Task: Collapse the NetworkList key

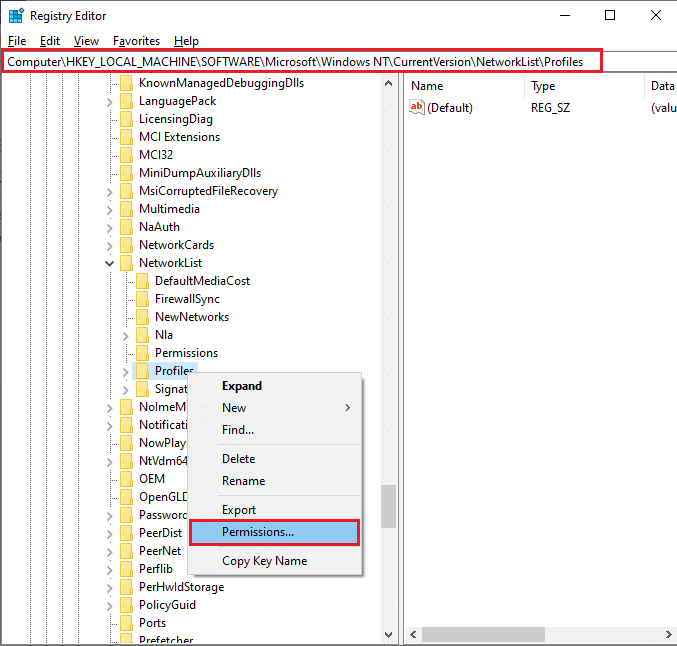Action: pos(110,263)
